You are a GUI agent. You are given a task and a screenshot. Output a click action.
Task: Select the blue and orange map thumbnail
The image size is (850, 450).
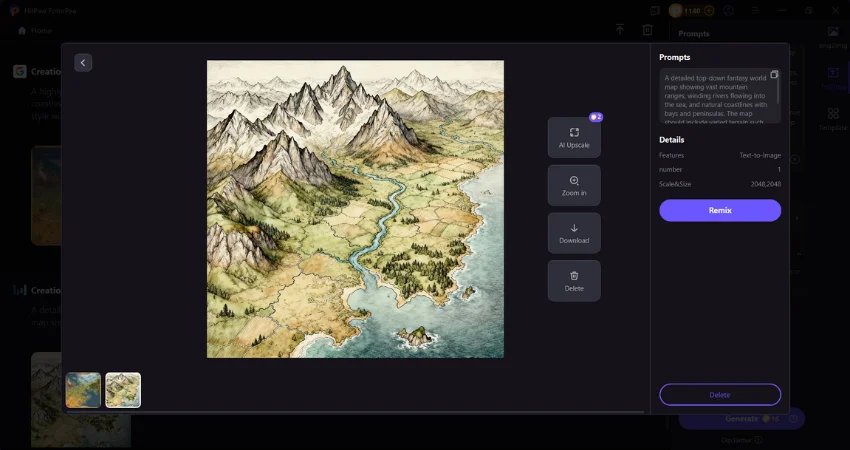coord(83,390)
